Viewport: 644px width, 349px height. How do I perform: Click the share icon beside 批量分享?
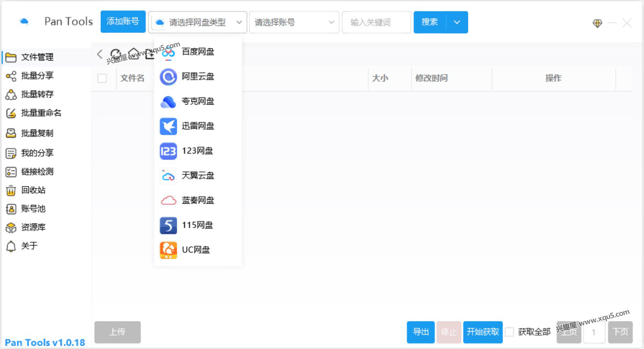pos(11,76)
